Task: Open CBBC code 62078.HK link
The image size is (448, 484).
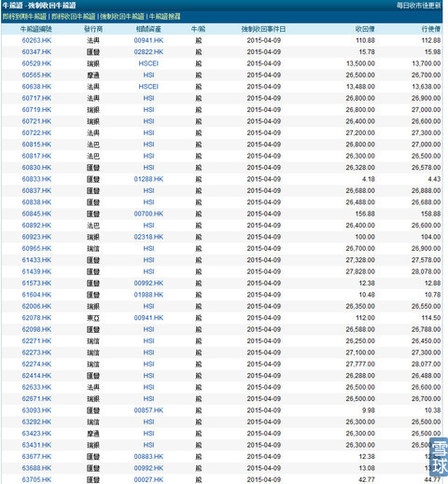Action: point(36,318)
